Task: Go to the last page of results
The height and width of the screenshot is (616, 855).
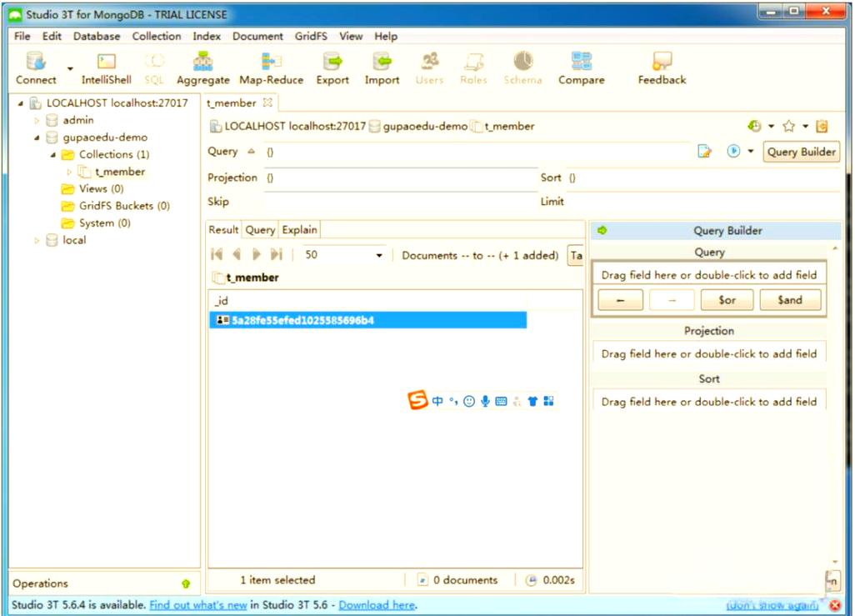Action: click(277, 254)
